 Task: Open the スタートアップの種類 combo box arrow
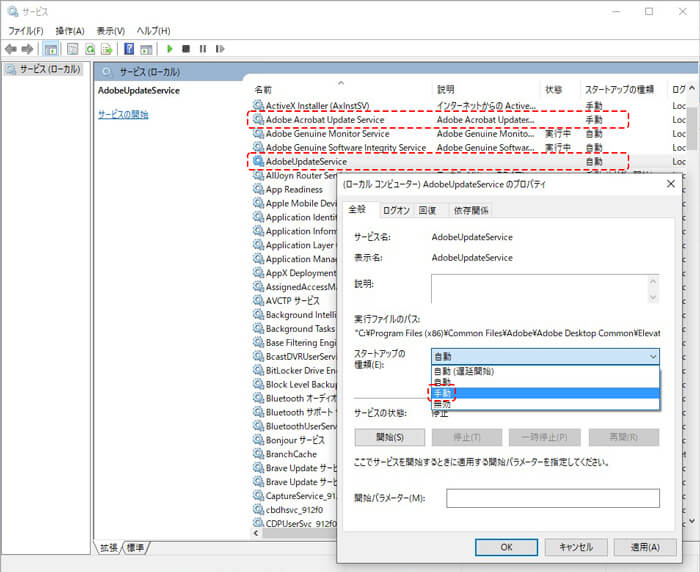coord(653,357)
